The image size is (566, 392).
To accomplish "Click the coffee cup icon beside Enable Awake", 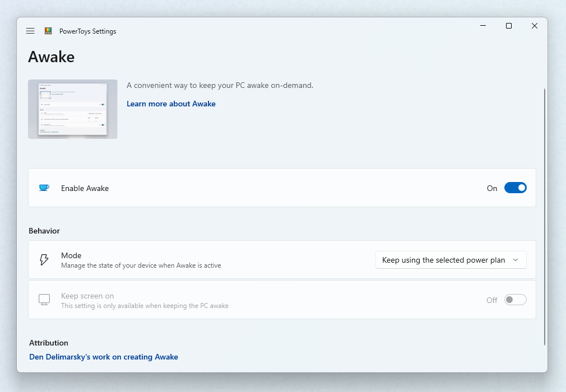I will tap(44, 188).
